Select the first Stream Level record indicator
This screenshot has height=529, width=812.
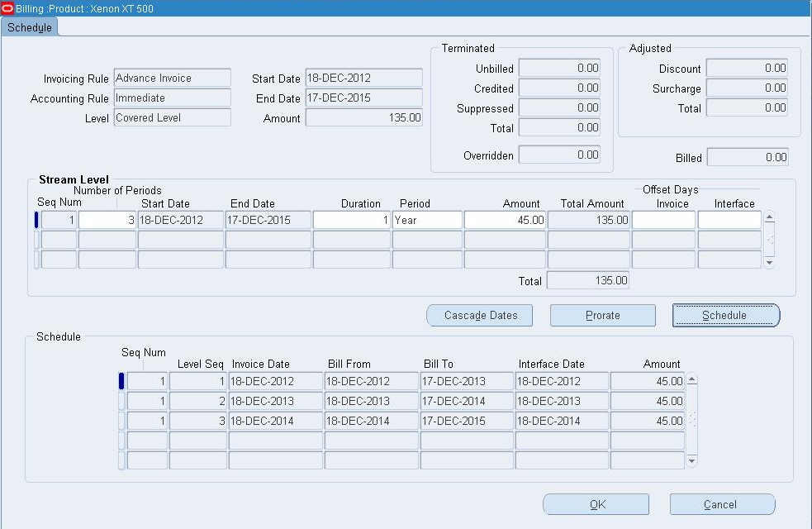point(35,218)
